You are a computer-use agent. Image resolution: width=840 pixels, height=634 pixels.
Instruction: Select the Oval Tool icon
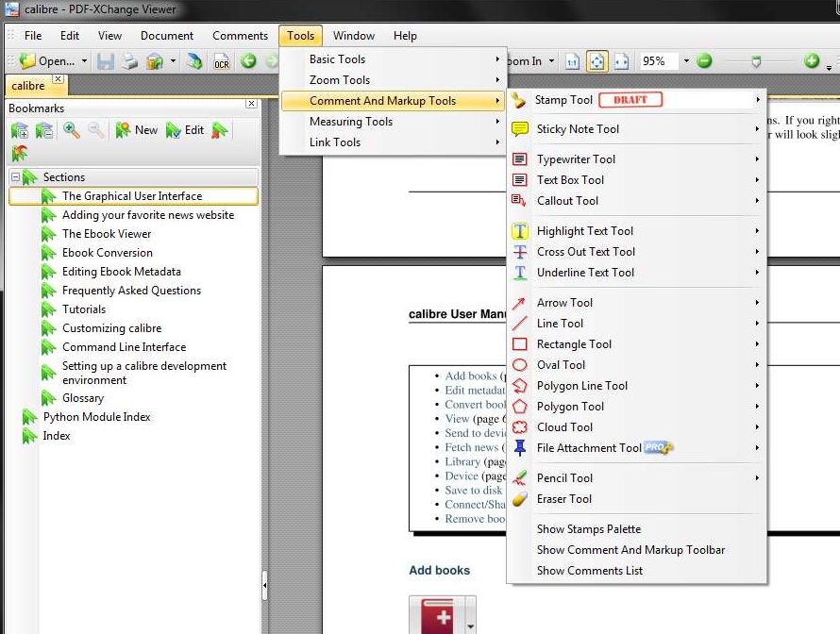pyautogui.click(x=520, y=365)
